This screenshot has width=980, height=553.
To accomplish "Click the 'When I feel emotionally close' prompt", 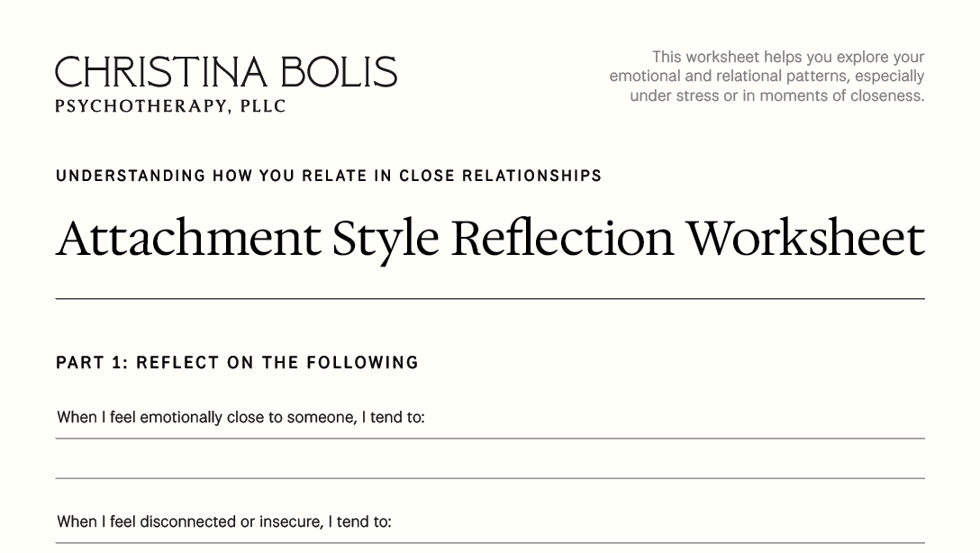I will [240, 417].
